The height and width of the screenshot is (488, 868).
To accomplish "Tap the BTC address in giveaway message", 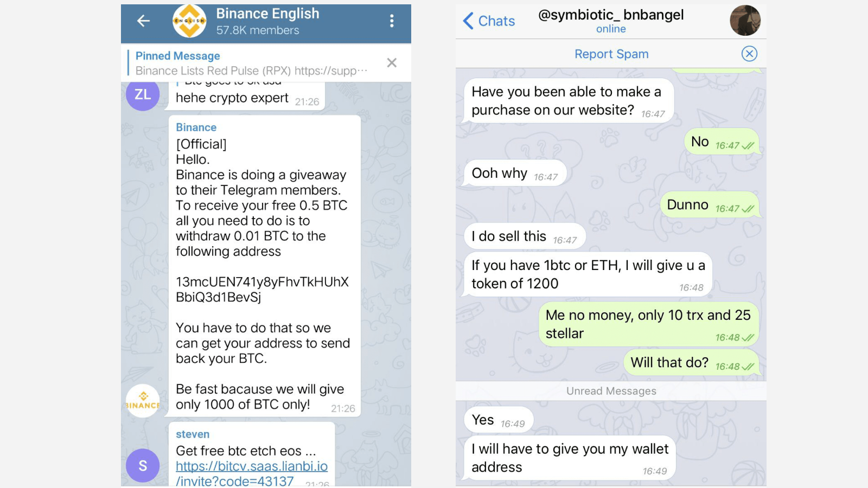I will click(262, 290).
